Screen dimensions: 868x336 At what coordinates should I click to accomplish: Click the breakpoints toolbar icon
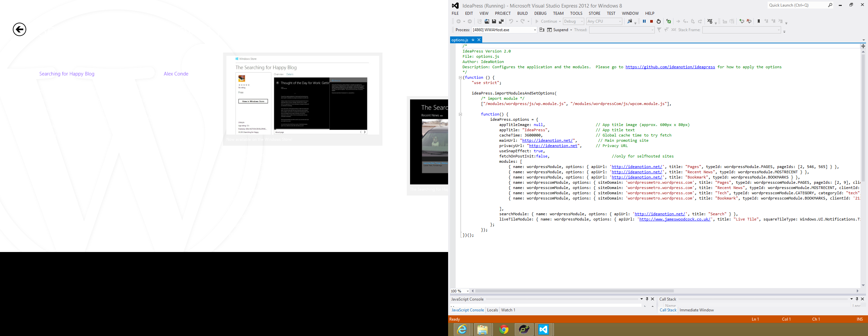coord(710,21)
